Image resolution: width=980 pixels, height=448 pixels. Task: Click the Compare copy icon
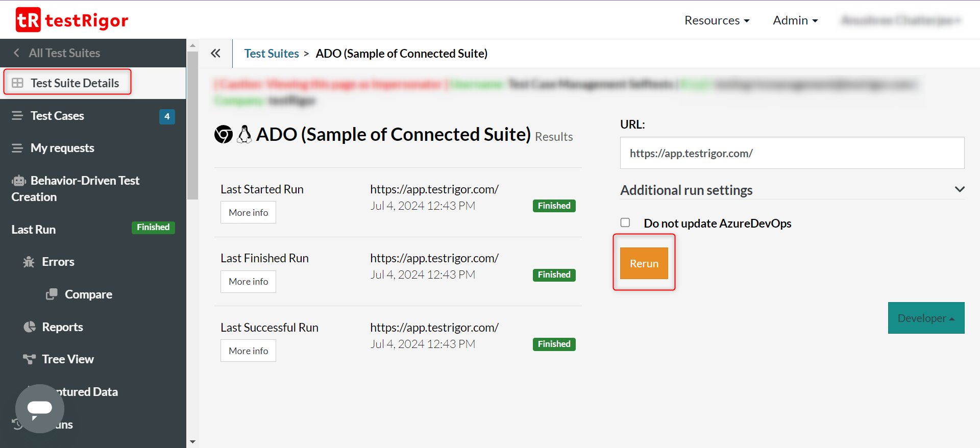point(52,294)
